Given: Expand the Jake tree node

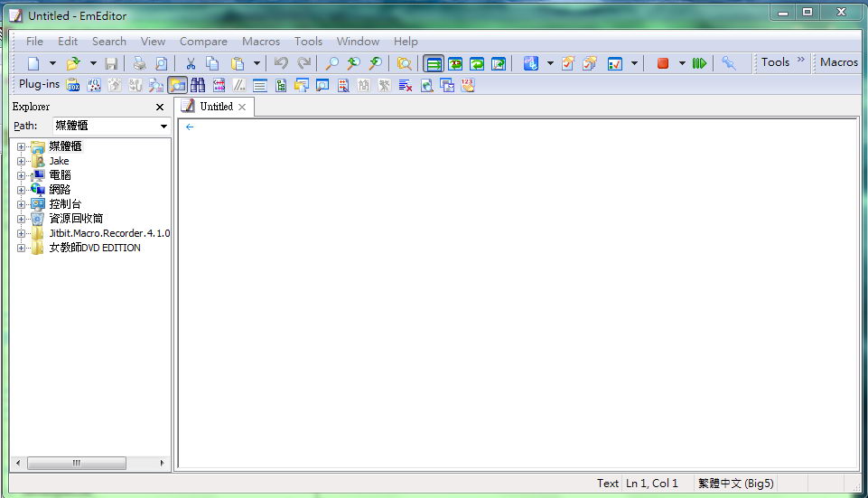Looking at the screenshot, I should click(21, 161).
